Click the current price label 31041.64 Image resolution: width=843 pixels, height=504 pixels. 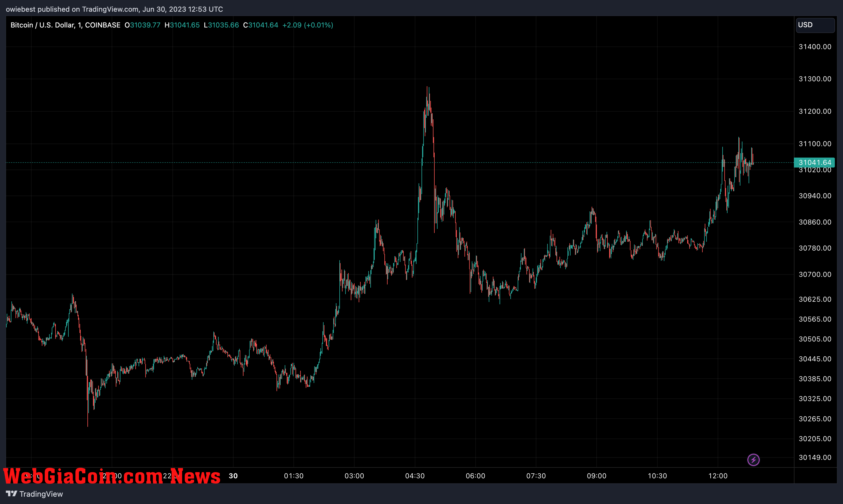point(814,162)
